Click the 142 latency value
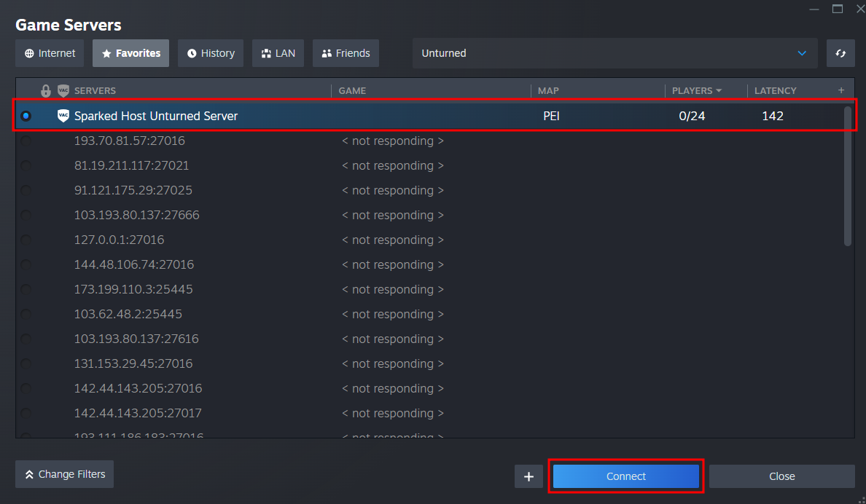 coord(773,116)
